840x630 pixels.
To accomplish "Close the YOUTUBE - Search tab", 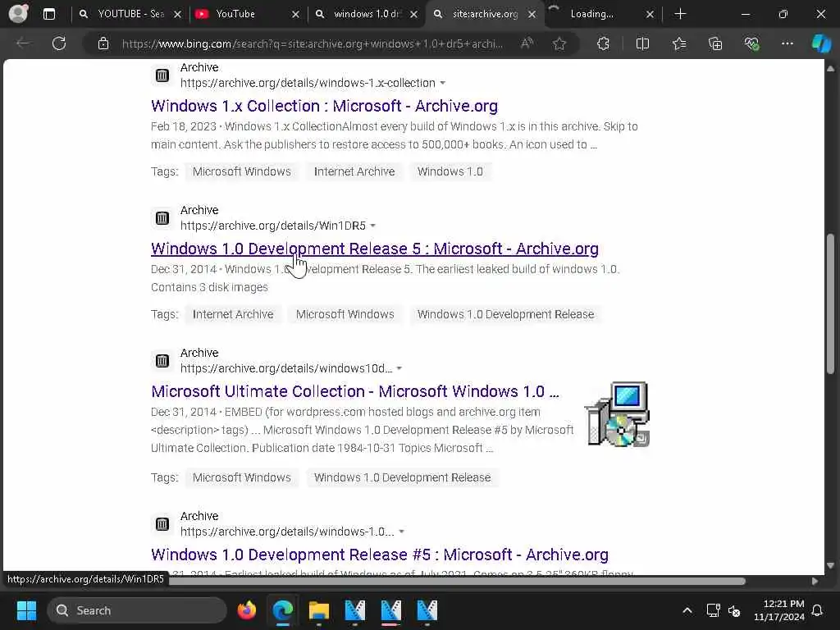I will point(178,15).
